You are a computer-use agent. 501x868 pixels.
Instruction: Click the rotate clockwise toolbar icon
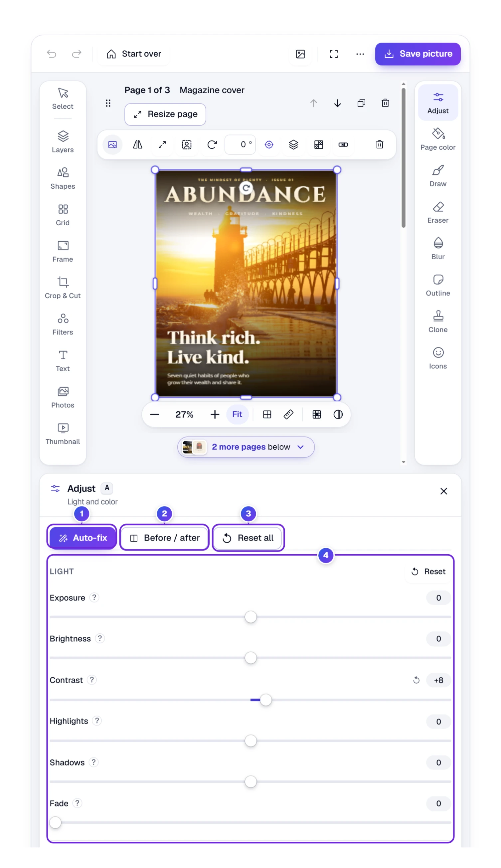pyautogui.click(x=212, y=144)
